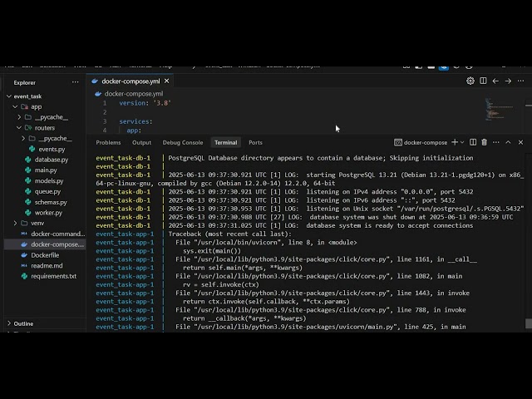
Task: Switch to the Output tab
Action: 141,142
